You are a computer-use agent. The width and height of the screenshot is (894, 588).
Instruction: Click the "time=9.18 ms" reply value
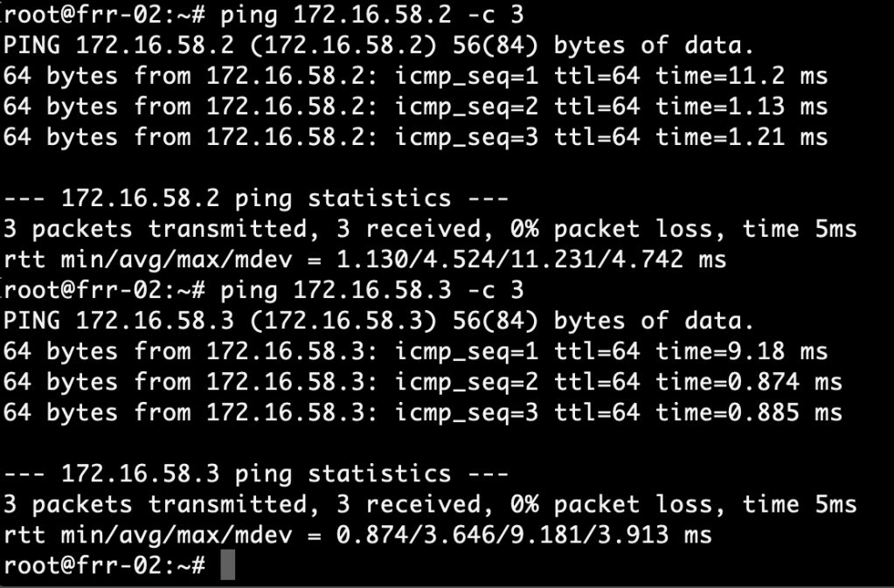[742, 351]
